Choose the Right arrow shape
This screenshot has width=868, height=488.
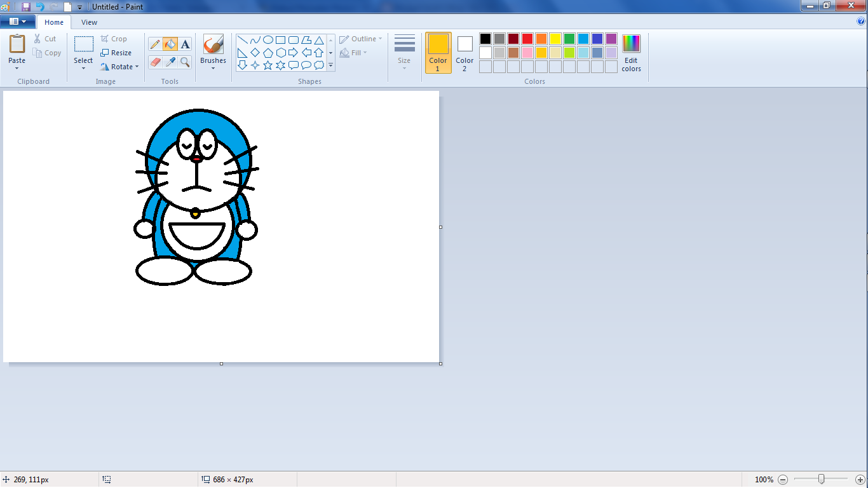pyautogui.click(x=294, y=52)
